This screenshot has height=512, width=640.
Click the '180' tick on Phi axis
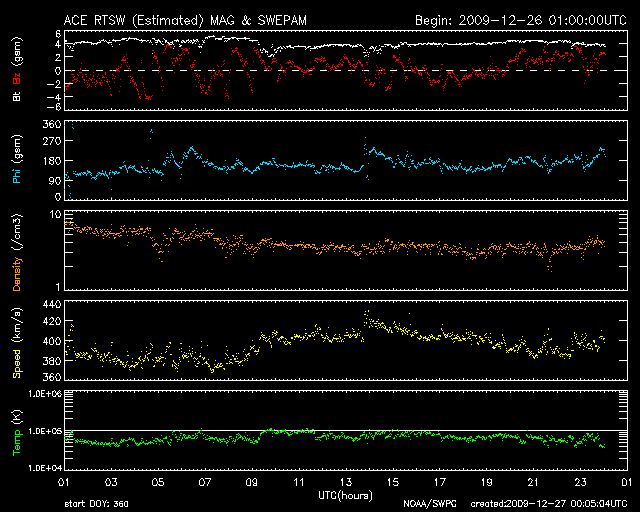pyautogui.click(x=52, y=161)
